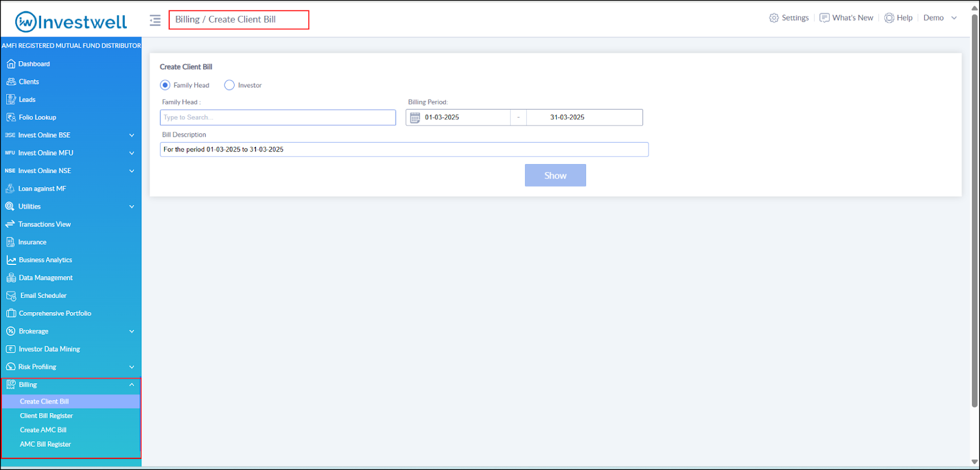Image resolution: width=980 pixels, height=470 pixels.
Task: Click the Create Client Bill panel heading
Action: click(186, 67)
